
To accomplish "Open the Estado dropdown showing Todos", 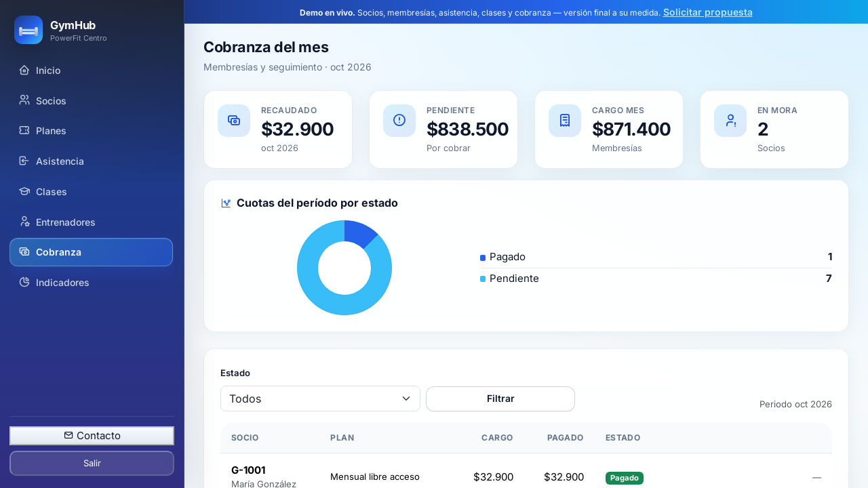I will pyautogui.click(x=320, y=399).
